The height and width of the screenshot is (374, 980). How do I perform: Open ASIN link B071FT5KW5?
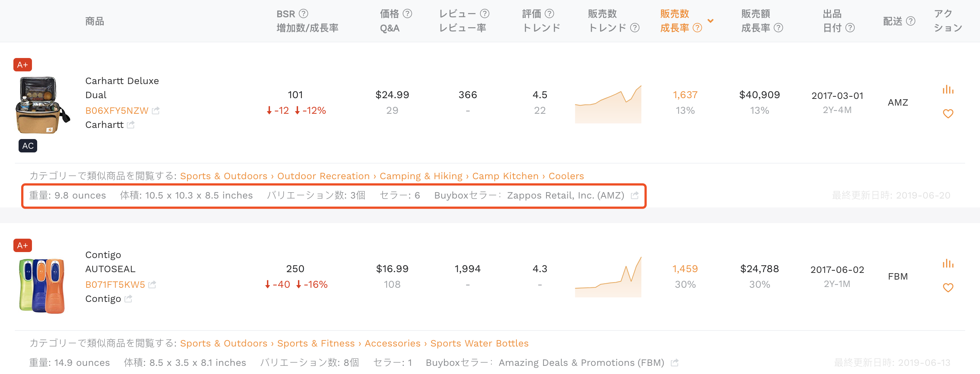click(115, 285)
